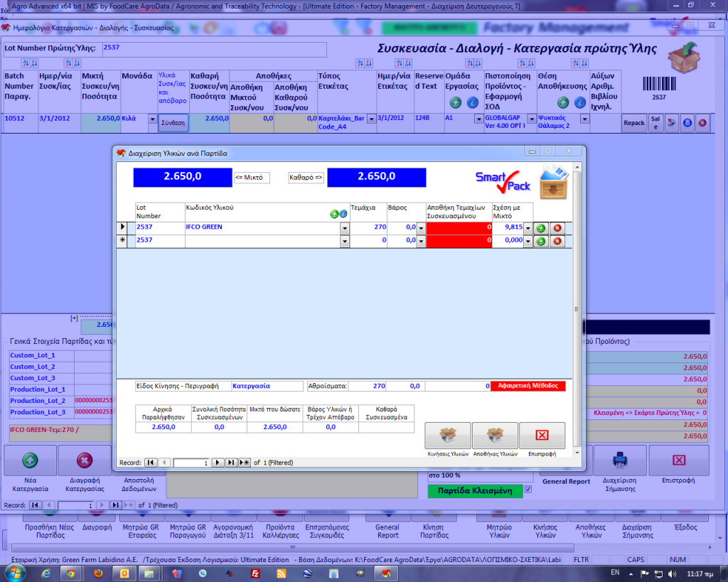Open Μονάδα dropdown showing Κιλά
Screen dimensions: 728x582
coord(152,119)
